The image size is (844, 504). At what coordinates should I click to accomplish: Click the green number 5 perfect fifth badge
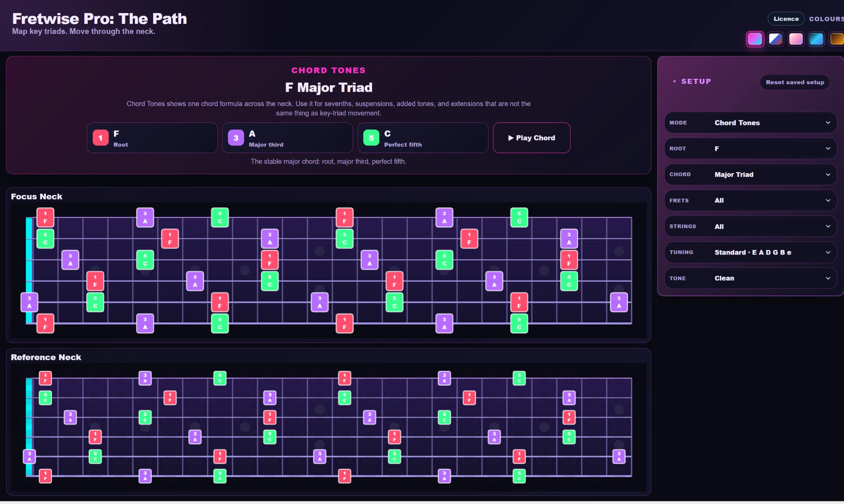click(371, 138)
